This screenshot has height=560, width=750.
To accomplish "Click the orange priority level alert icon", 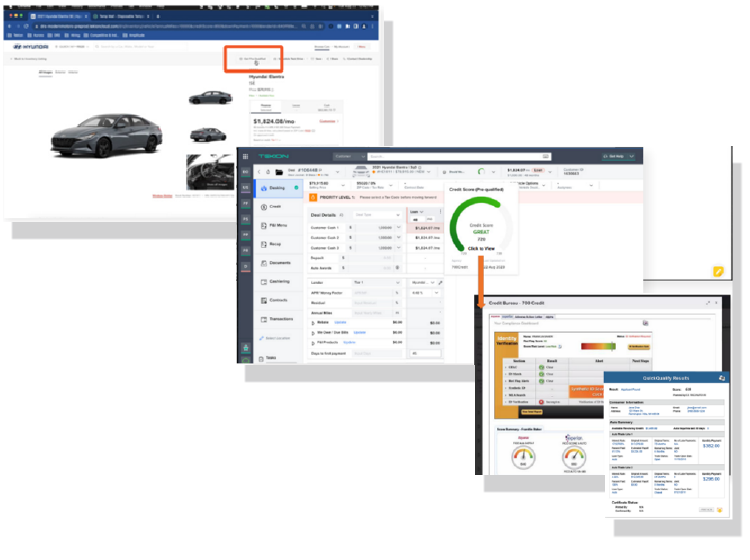I will point(313,197).
